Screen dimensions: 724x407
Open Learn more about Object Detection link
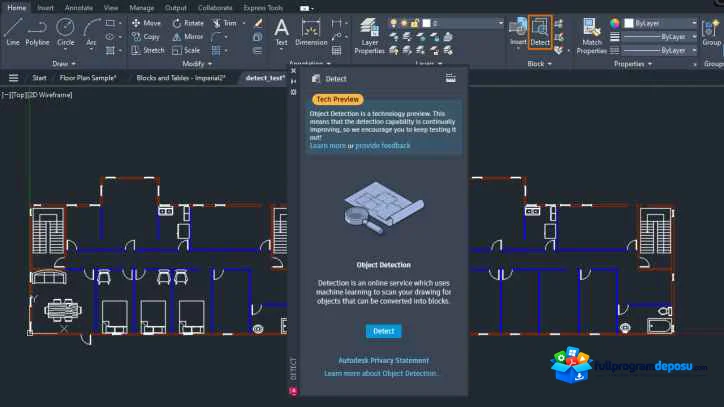point(381,373)
